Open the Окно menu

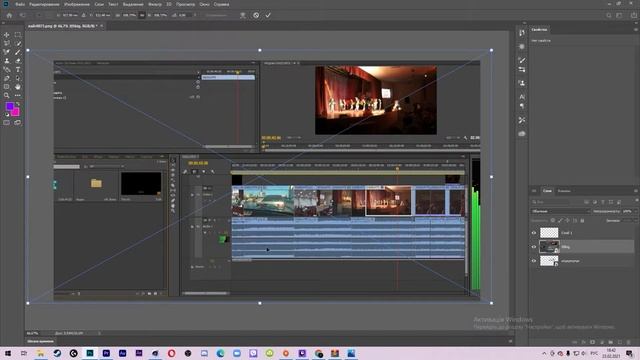[204, 4]
